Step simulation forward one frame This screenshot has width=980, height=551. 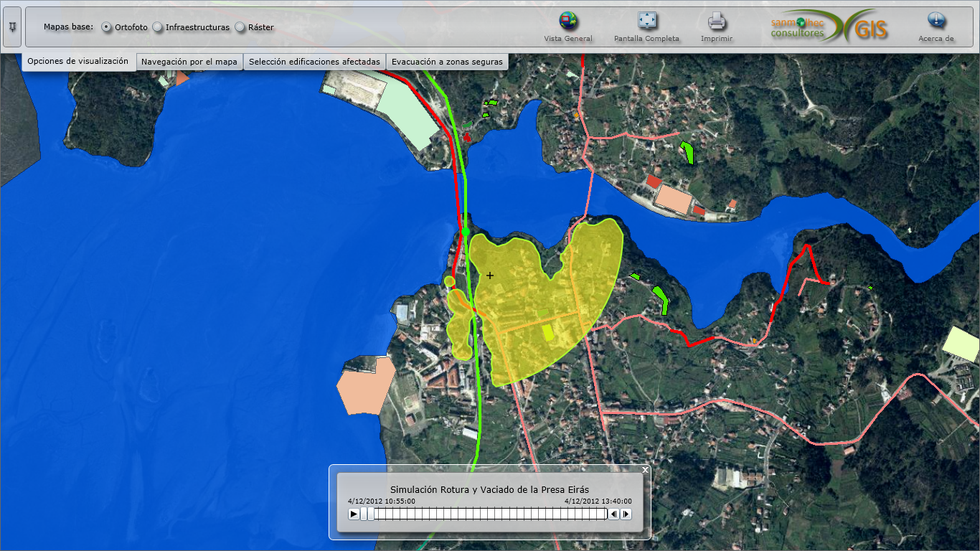pos(626,514)
